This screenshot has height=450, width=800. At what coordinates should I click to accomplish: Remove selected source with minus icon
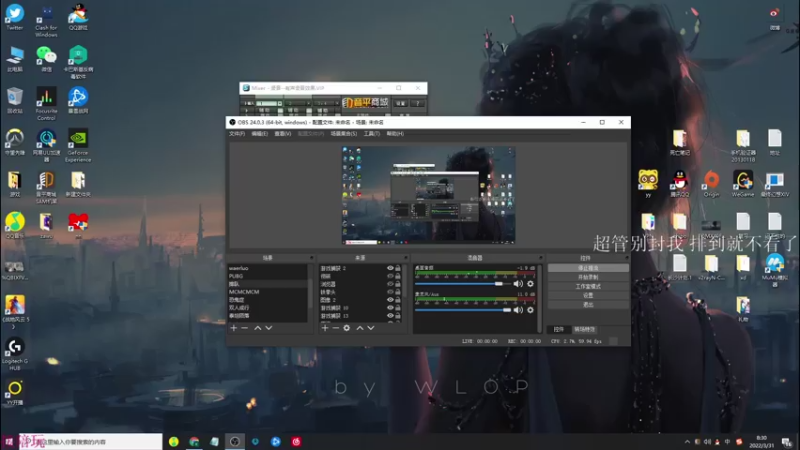[336, 328]
